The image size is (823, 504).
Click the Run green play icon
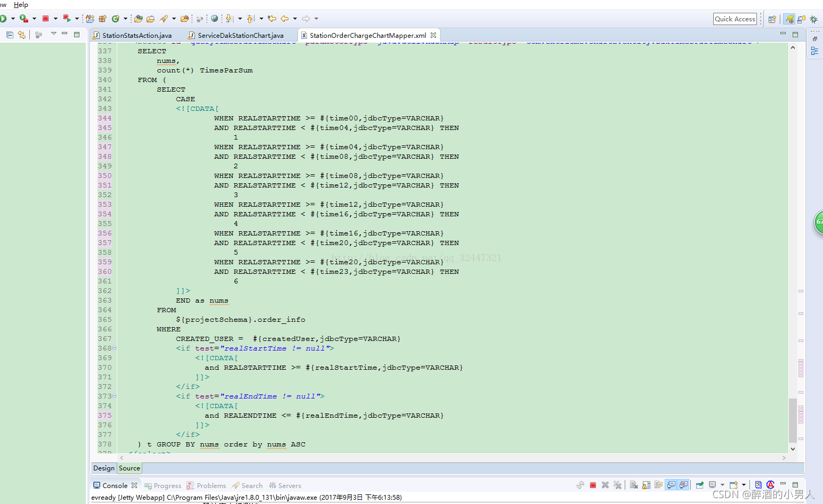[x=3, y=19]
